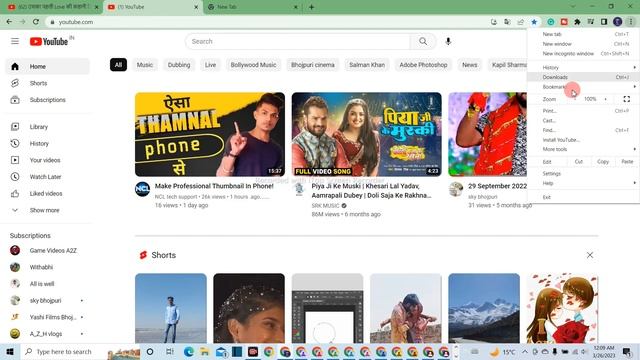The width and height of the screenshot is (640, 360).
Task: Open Watch Later in sidebar
Action: 47,177
